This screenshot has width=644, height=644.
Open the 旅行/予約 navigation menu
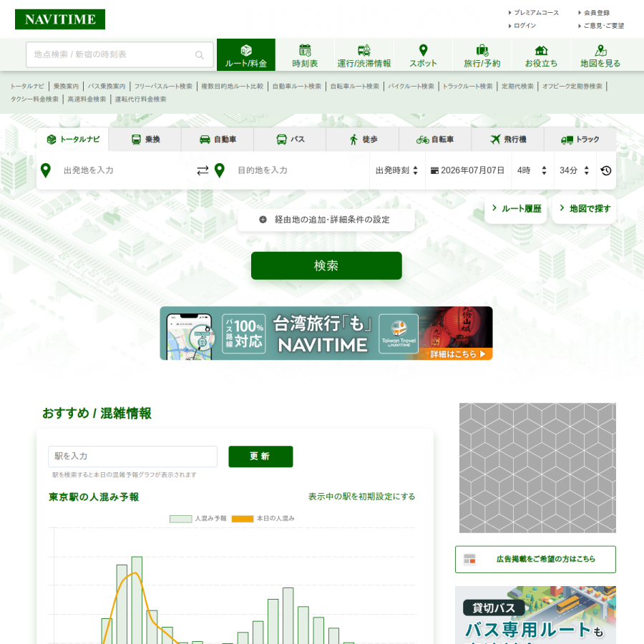click(x=482, y=54)
